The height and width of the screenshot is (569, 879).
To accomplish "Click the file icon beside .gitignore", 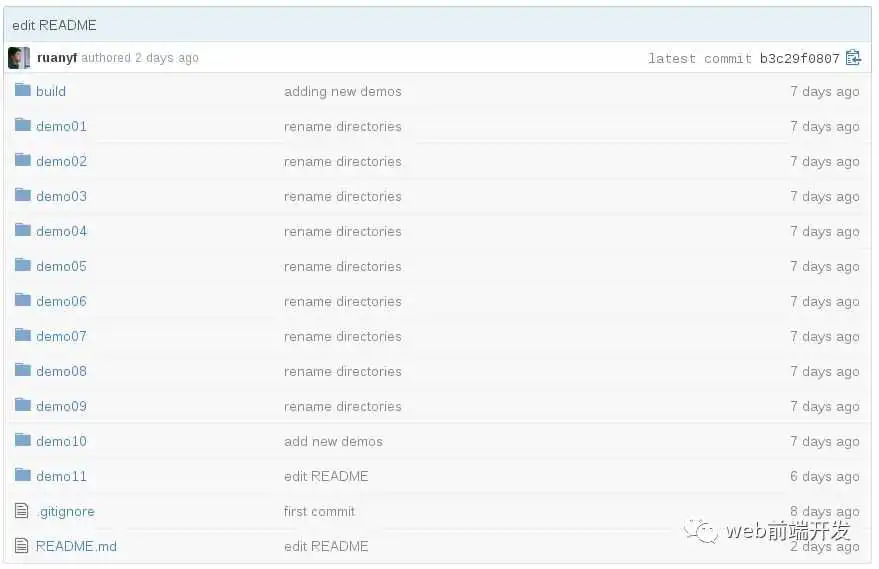I will click(x=22, y=511).
